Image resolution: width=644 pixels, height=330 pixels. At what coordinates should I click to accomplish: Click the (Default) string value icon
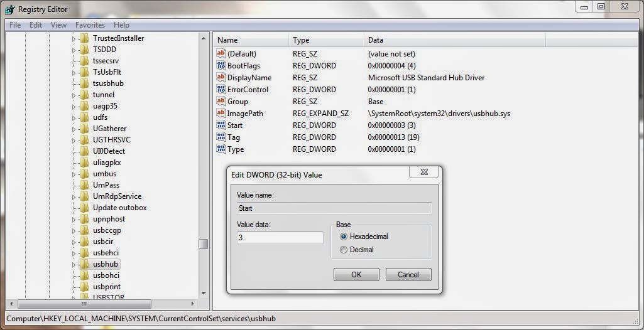click(x=221, y=54)
